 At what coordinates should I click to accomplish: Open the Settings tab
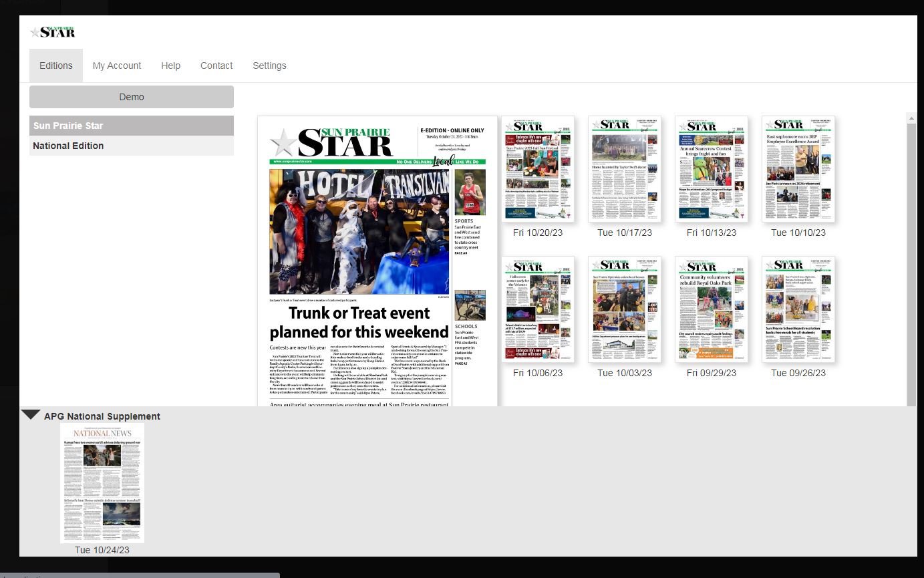click(269, 65)
